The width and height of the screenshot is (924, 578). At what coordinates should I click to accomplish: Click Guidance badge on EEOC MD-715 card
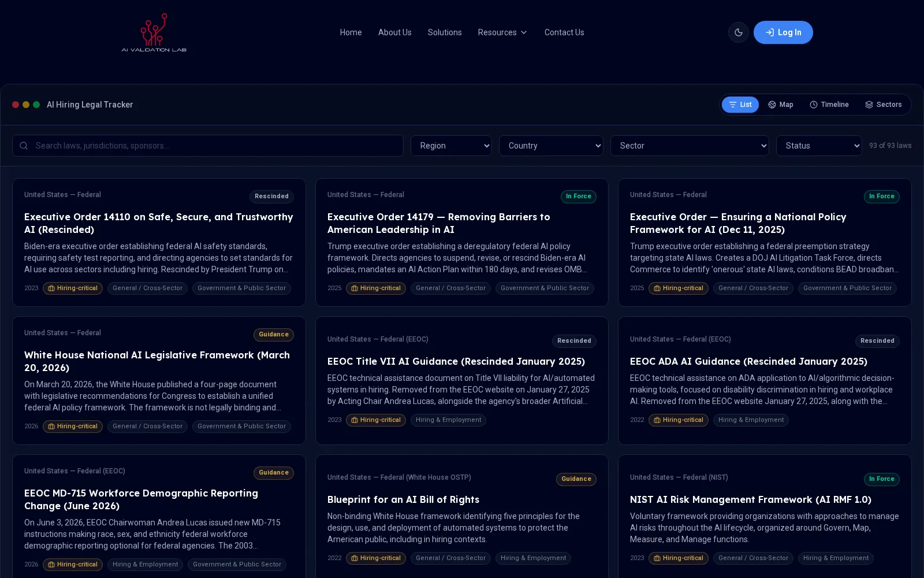(x=274, y=473)
